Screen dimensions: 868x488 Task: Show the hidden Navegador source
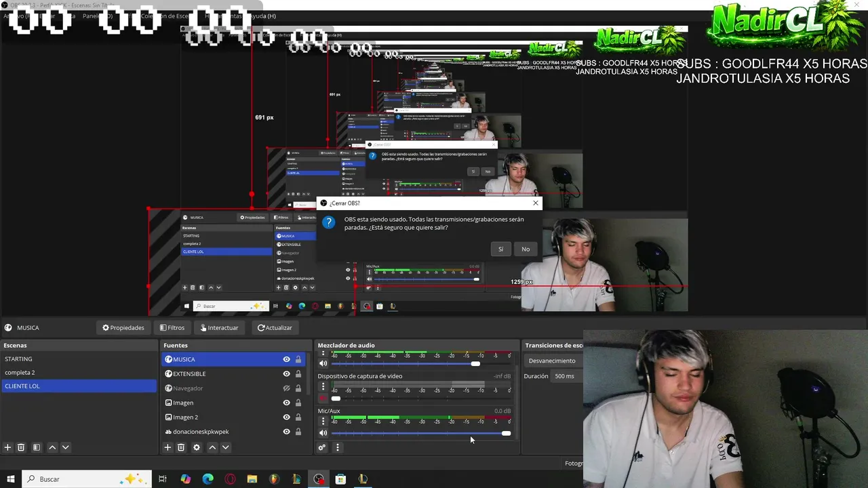point(286,388)
